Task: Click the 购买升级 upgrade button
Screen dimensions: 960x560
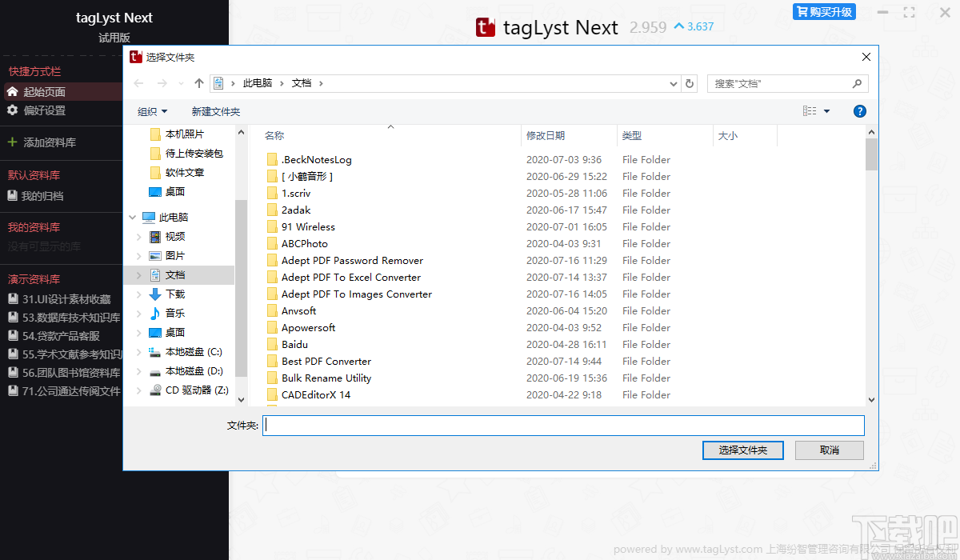Action: click(824, 10)
